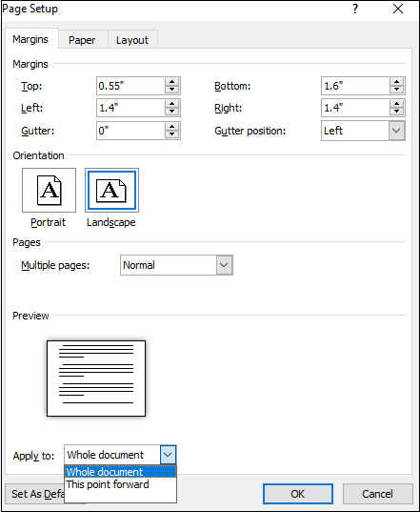Decrease the Right margin with down arrow
Viewport: 420px width, 512px height.
coord(396,112)
